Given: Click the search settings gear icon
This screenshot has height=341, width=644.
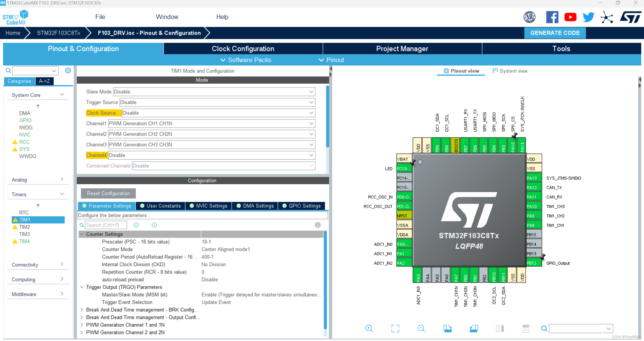Looking at the screenshot, I should pyautogui.click(x=68, y=71).
